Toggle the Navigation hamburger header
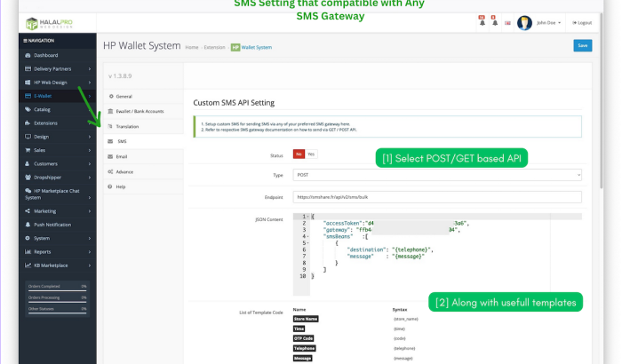This screenshot has height=364, width=622. 39,41
